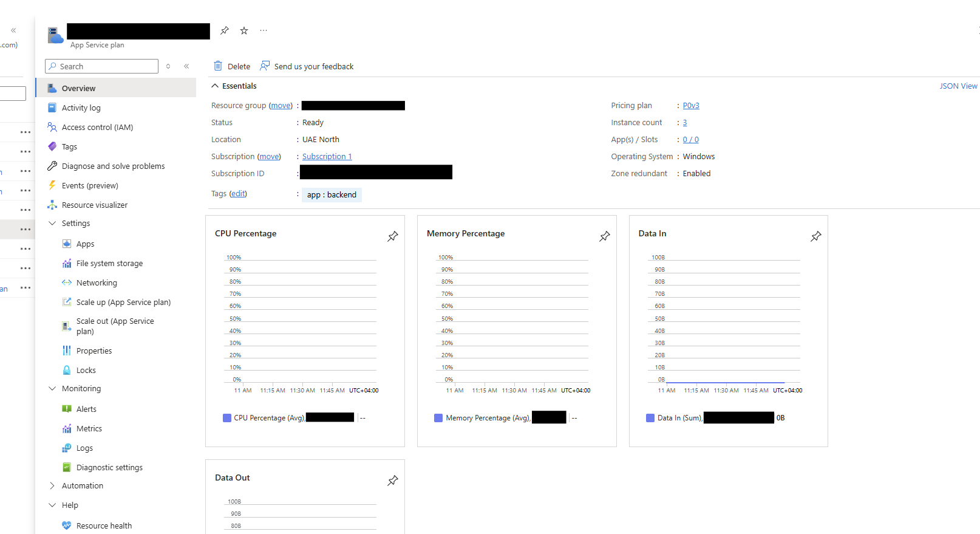The image size is (980, 534).
Task: Pin Data Out chart
Action: click(393, 481)
